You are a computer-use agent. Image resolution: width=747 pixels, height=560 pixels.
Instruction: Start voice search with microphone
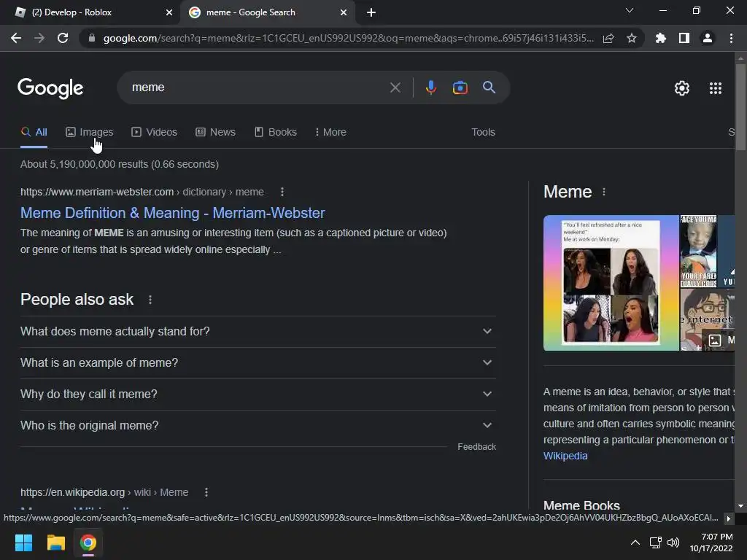[x=430, y=87]
